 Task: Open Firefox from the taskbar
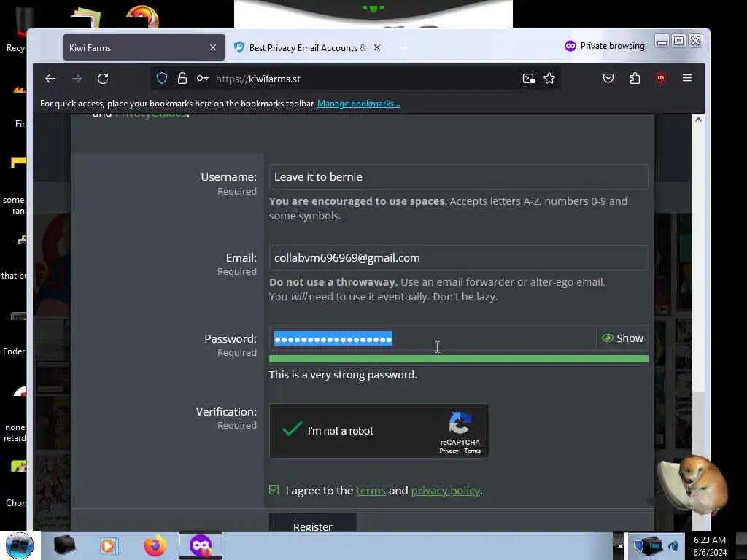155,545
